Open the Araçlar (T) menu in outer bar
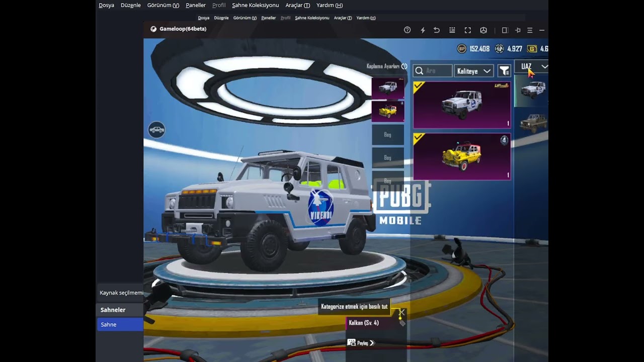644x362 pixels. 297,5
